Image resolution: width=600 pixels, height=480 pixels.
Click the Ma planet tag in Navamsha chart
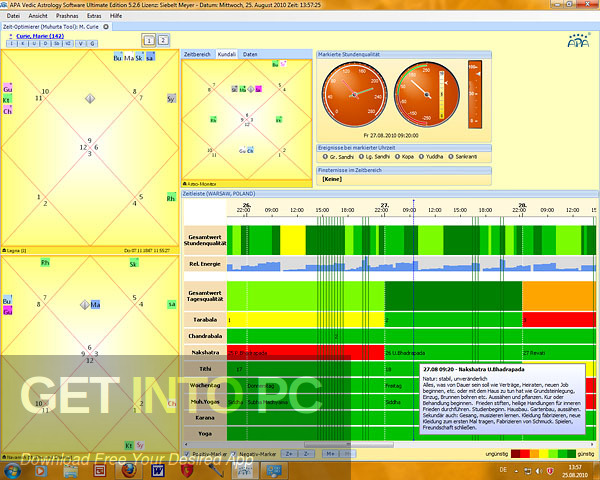point(95,305)
